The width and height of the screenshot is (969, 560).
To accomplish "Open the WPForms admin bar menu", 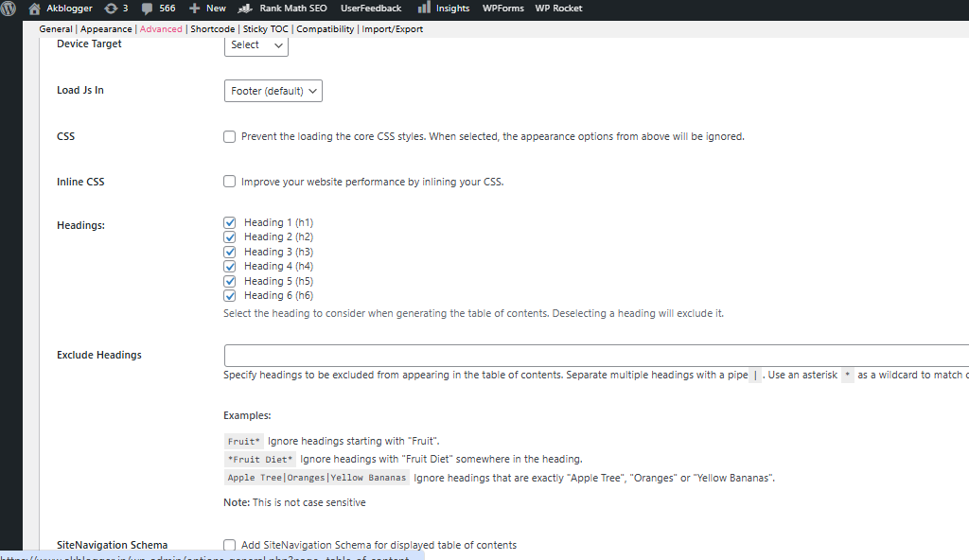I will click(503, 9).
